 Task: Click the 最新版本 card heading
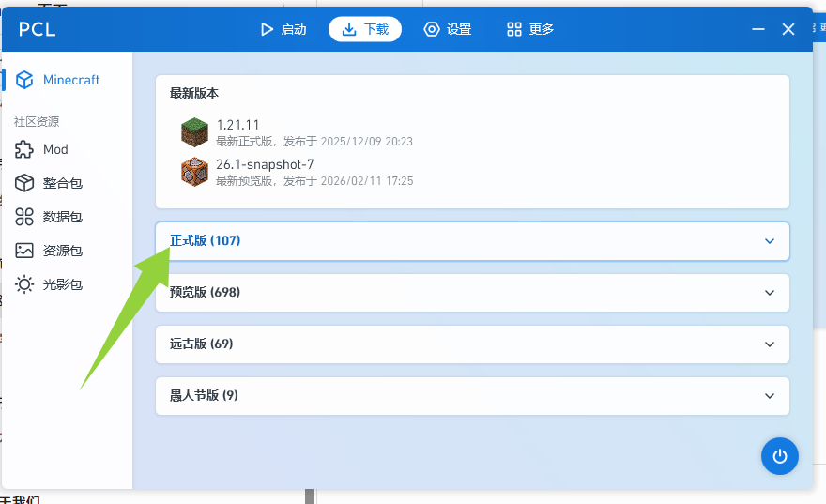pos(194,94)
